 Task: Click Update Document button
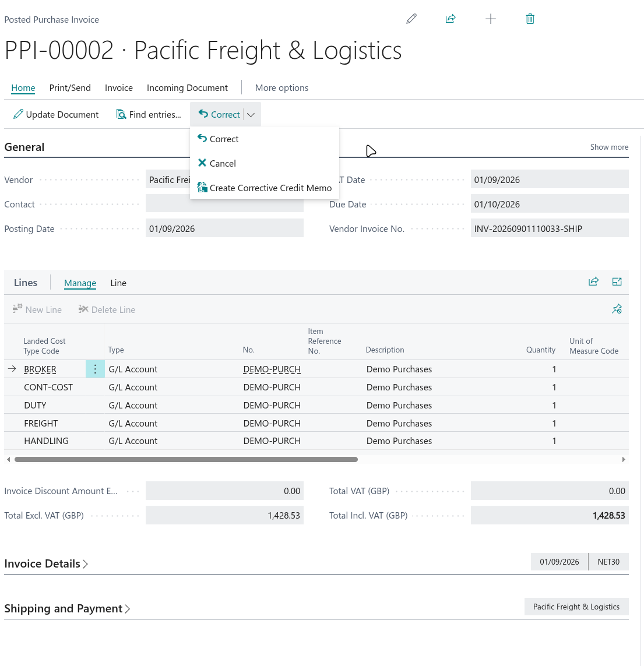click(56, 115)
